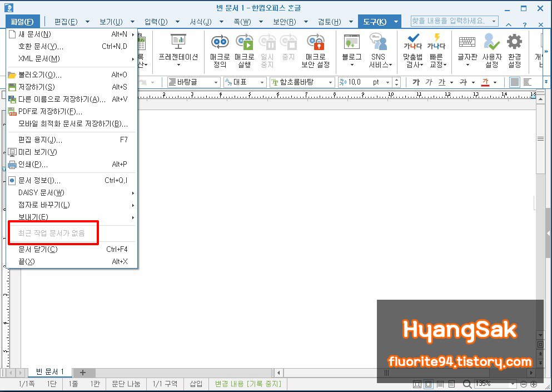Image resolution: width=552 pixels, height=392 pixels.
Task: Open 대표 language dropdown
Action: 262,83
